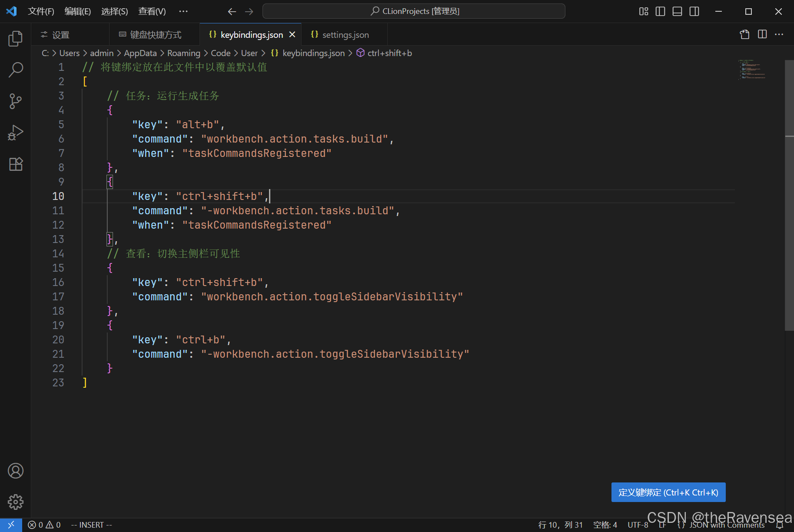Click the "alt+b" key value on line 5
Image resolution: width=794 pixels, height=532 pixels.
point(197,124)
